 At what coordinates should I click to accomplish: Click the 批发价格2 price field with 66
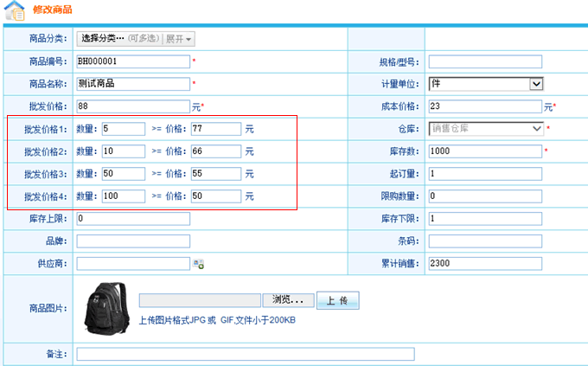pyautogui.click(x=216, y=151)
